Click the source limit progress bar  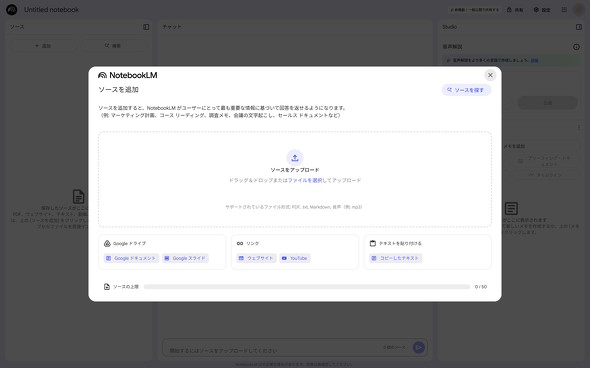307,287
